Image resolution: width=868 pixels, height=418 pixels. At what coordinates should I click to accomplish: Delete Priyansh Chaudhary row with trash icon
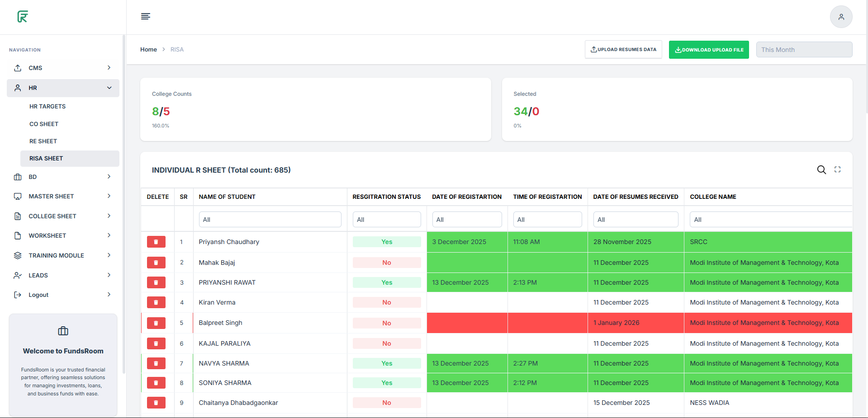(156, 242)
